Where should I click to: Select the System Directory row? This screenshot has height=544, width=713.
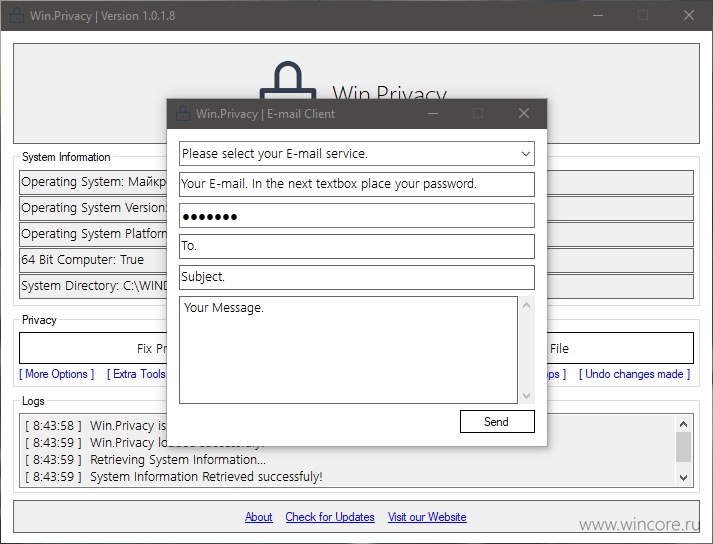[x=93, y=286]
